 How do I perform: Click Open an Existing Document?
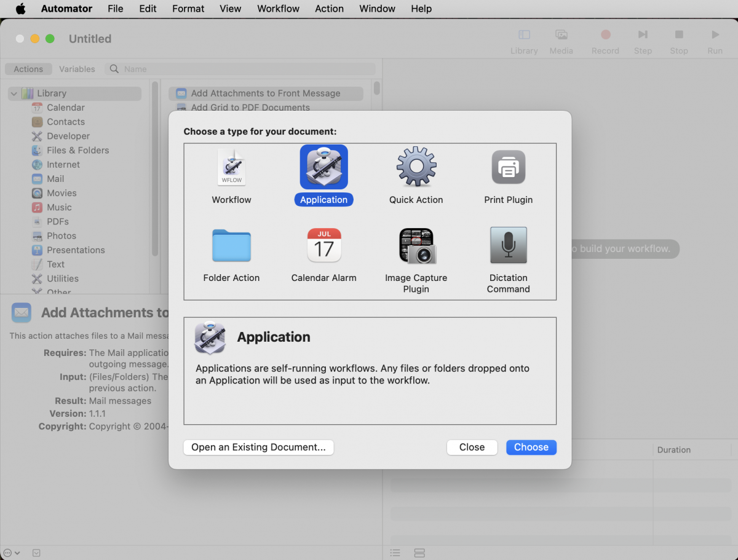tap(258, 447)
